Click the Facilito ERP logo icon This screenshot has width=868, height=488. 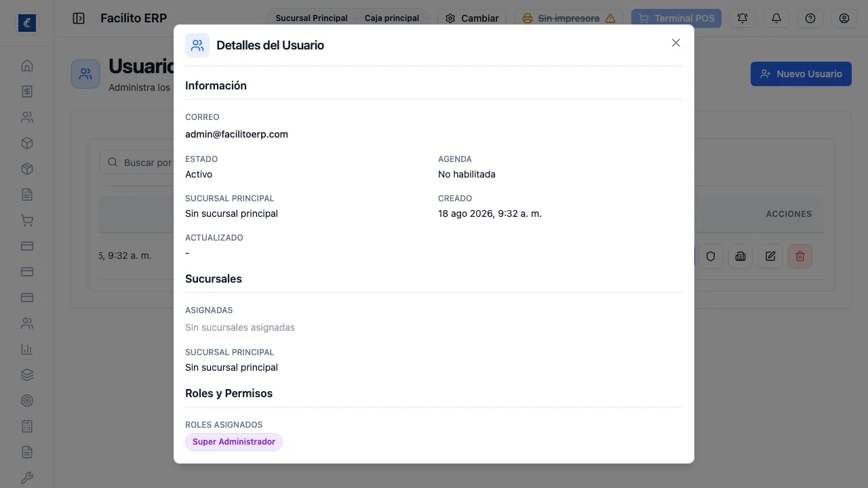(x=27, y=23)
